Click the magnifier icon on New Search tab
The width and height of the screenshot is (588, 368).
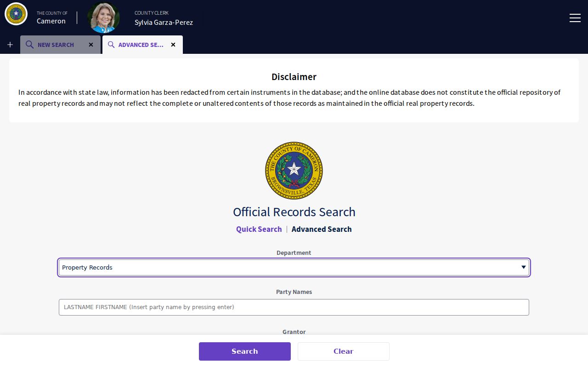pyautogui.click(x=29, y=45)
